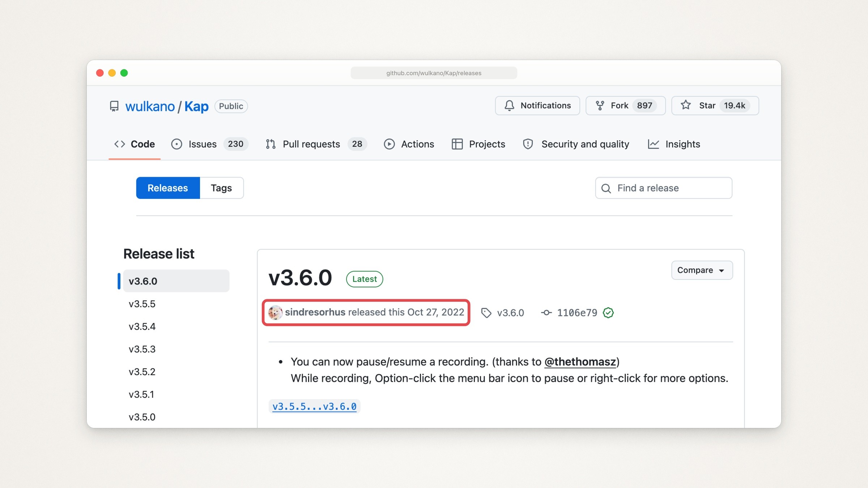Open commit 1106e79
This screenshot has height=488, width=868.
point(577,313)
